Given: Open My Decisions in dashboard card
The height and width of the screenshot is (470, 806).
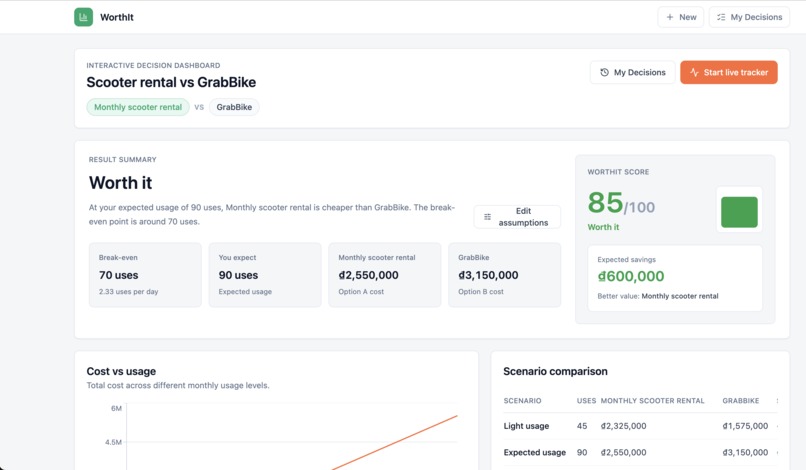Looking at the screenshot, I should pyautogui.click(x=632, y=73).
